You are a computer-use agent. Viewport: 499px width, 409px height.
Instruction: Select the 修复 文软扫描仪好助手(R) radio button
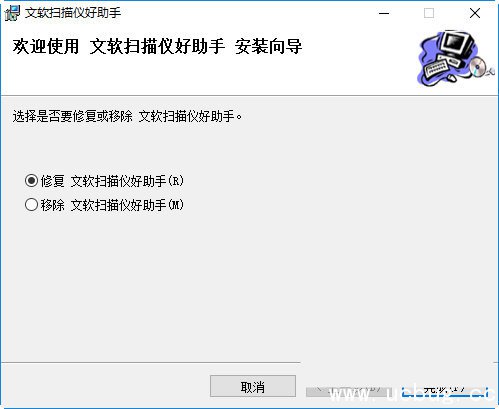coord(31,181)
